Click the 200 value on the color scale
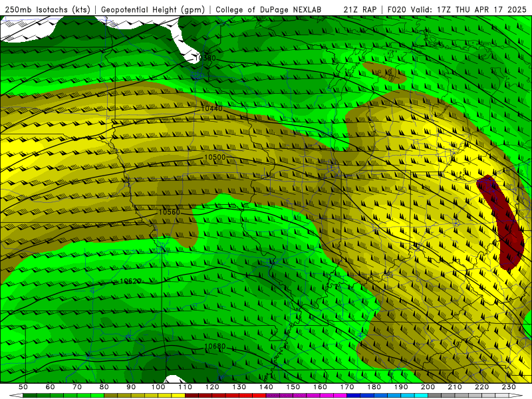The width and height of the screenshot is (532, 399). tap(428, 387)
